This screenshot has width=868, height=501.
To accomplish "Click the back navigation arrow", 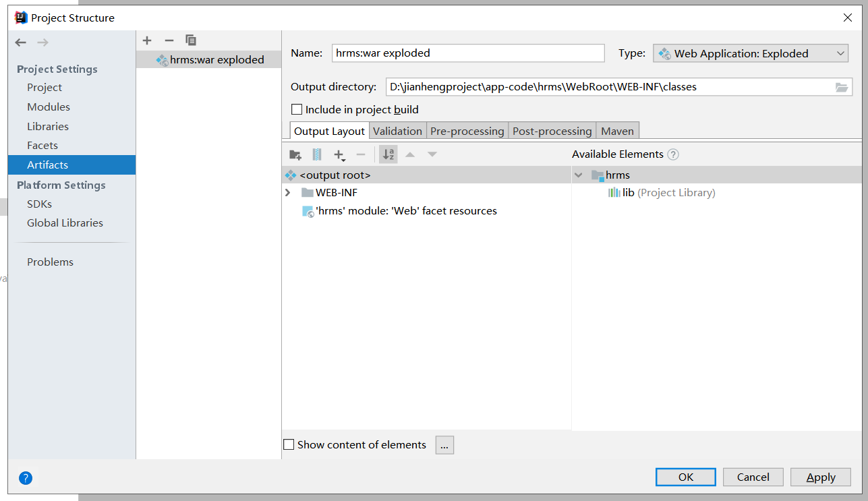I will coord(20,42).
